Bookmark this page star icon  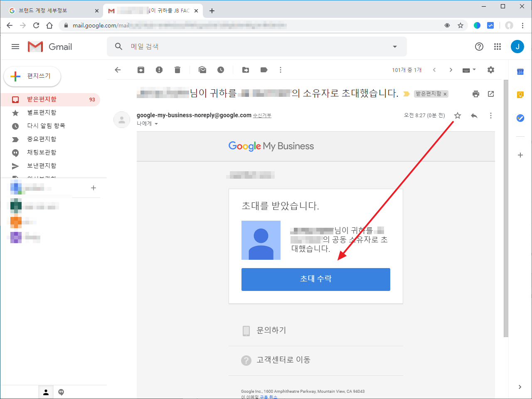coord(461,25)
